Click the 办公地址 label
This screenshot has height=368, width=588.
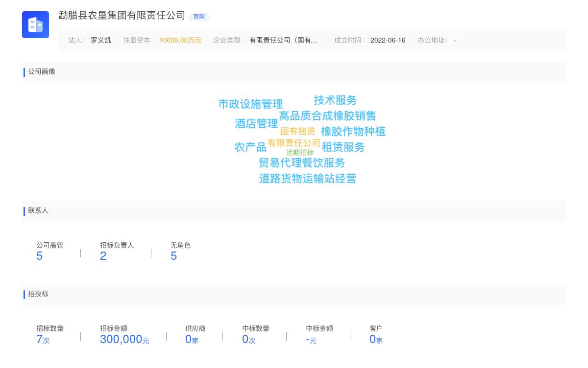[433, 41]
